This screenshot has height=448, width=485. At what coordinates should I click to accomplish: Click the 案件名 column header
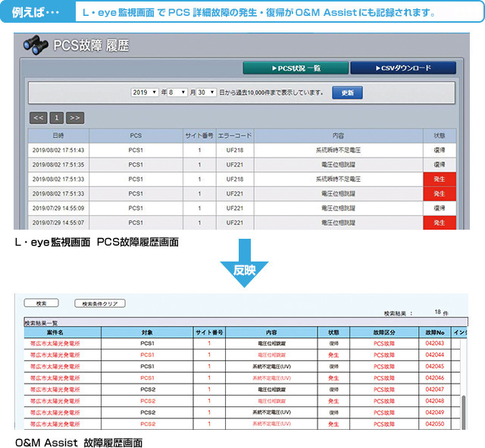62,333
